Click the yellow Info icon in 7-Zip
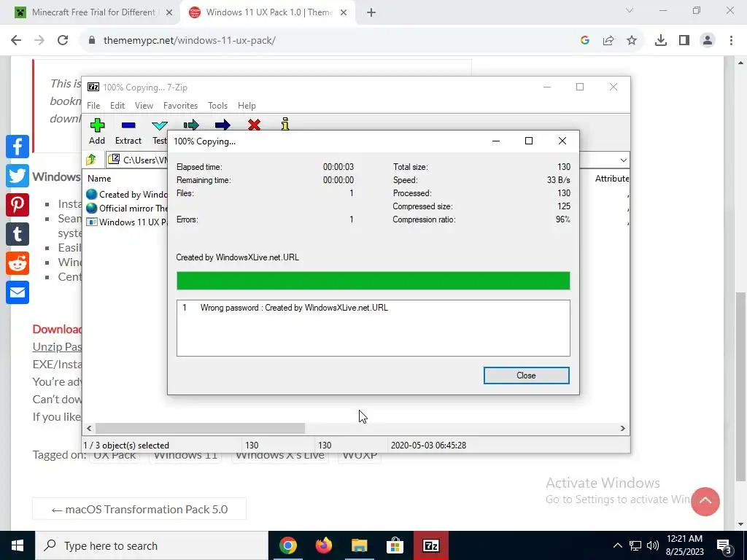 coord(285,124)
